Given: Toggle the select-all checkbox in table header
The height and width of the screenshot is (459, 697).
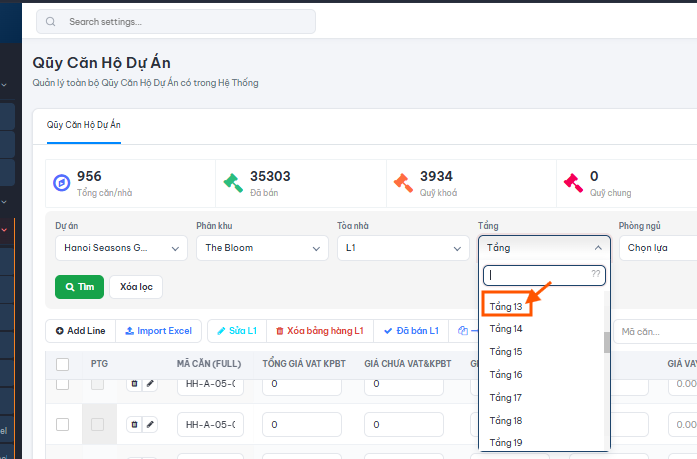Looking at the screenshot, I should [x=63, y=364].
